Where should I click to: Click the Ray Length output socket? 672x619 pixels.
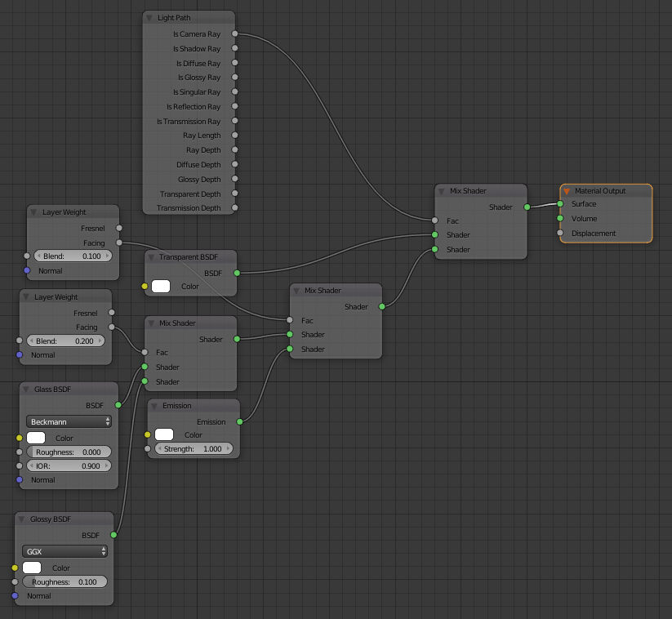tap(235, 135)
